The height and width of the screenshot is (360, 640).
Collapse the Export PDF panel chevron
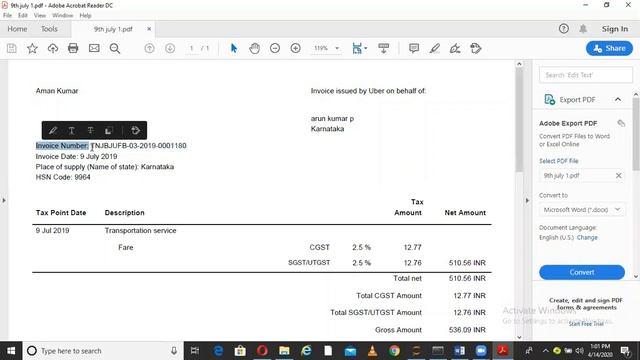pos(618,99)
